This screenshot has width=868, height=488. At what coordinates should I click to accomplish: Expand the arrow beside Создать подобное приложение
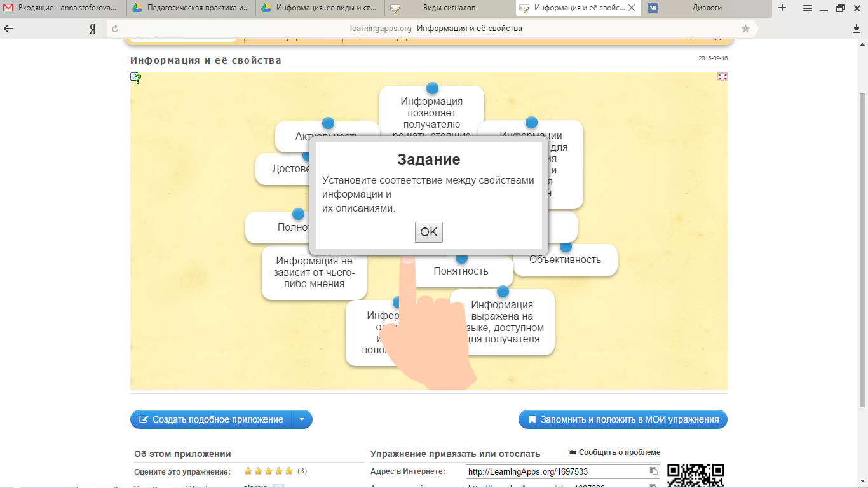pos(302,419)
